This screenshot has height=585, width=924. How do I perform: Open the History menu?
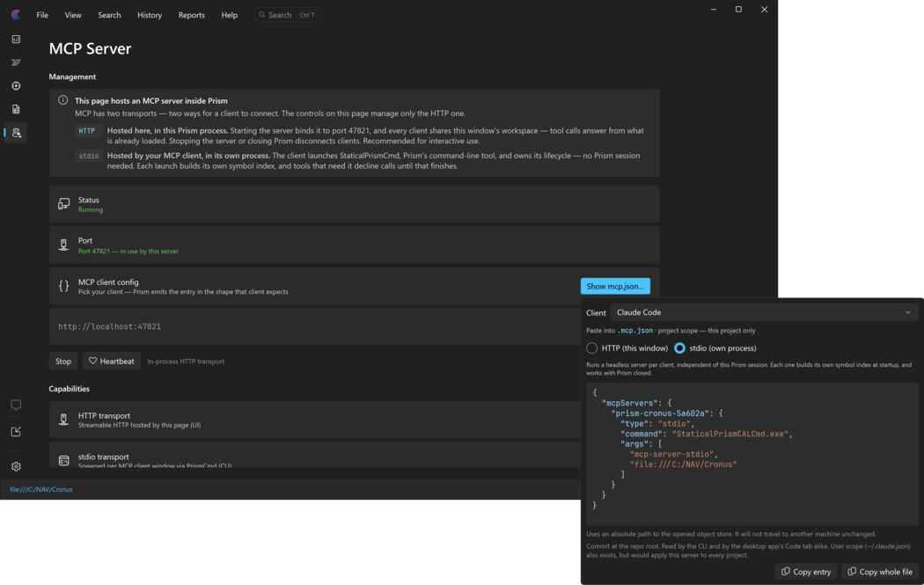click(150, 15)
